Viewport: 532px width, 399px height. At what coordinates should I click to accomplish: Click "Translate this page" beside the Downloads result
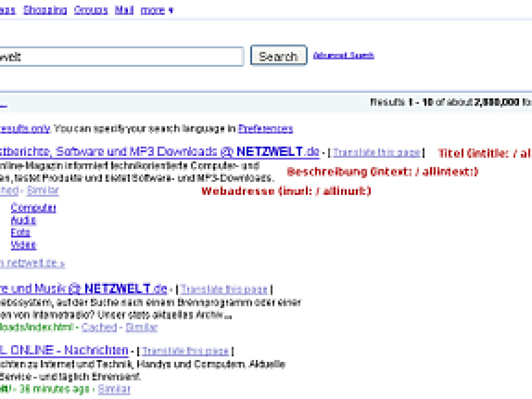(x=377, y=153)
